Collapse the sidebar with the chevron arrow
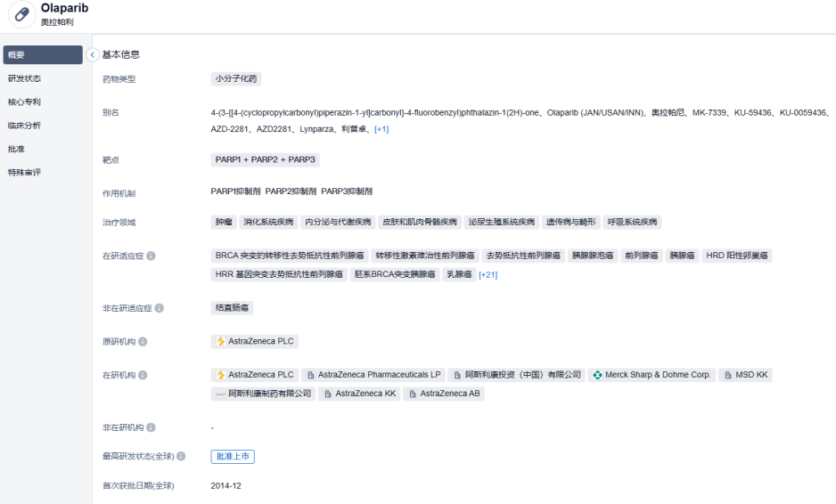This screenshot has width=836, height=504. pos(93,55)
